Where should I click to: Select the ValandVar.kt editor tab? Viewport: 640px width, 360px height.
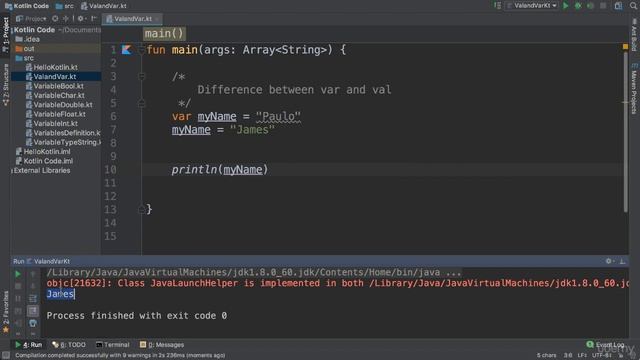point(131,19)
